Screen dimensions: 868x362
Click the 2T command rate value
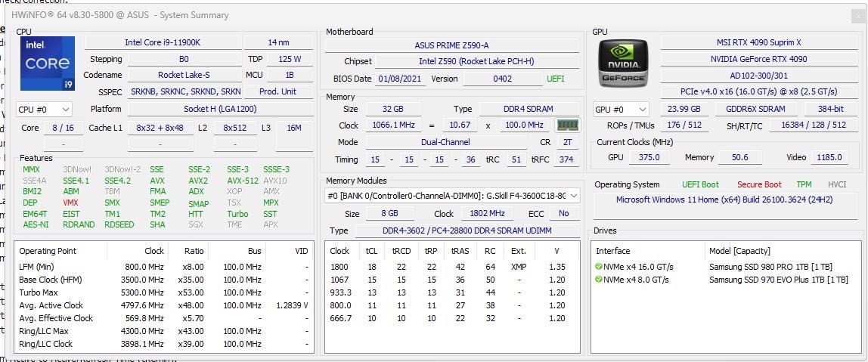[567, 142]
